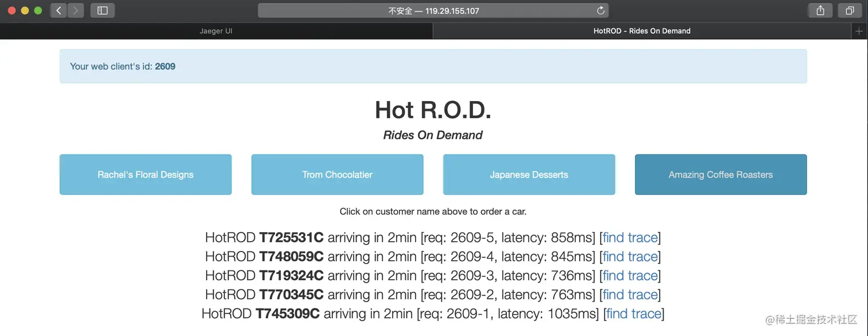This screenshot has height=336, width=868.
Task: Switch to the Jaeger UI tab
Action: point(216,31)
